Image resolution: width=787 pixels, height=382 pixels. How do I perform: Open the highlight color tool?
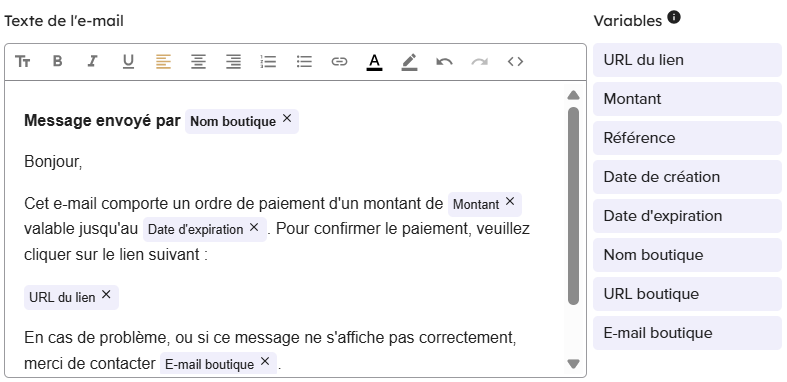(410, 62)
